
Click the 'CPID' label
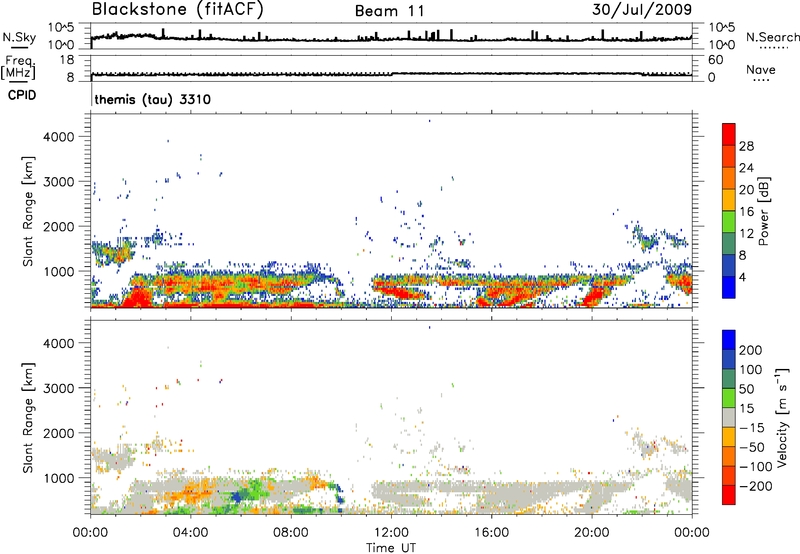pos(22,95)
